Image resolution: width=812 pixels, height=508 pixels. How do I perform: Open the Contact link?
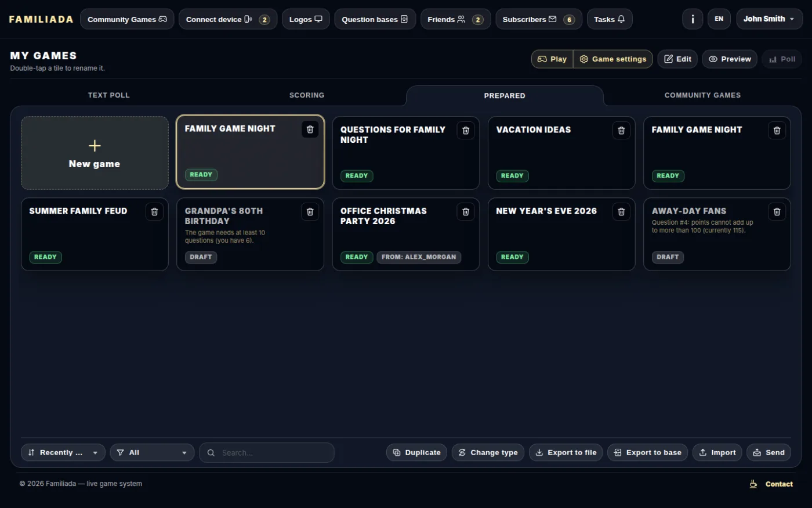[x=779, y=484]
